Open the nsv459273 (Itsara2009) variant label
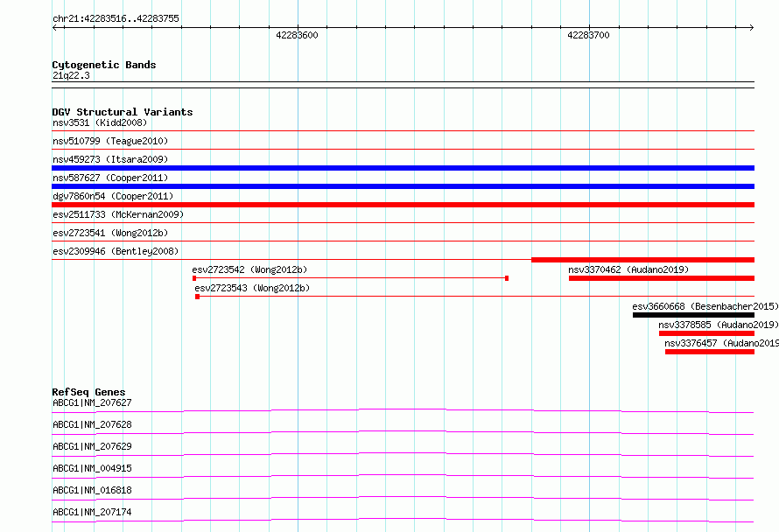The width and height of the screenshot is (779, 532). coord(110,159)
